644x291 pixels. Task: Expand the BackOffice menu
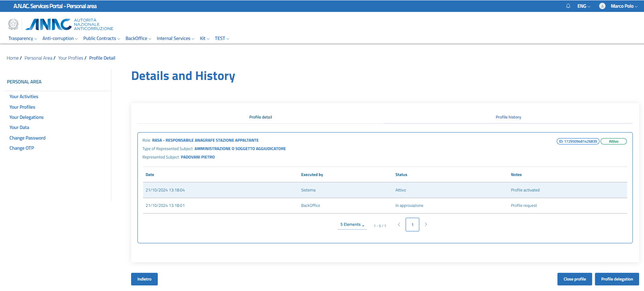click(x=138, y=39)
